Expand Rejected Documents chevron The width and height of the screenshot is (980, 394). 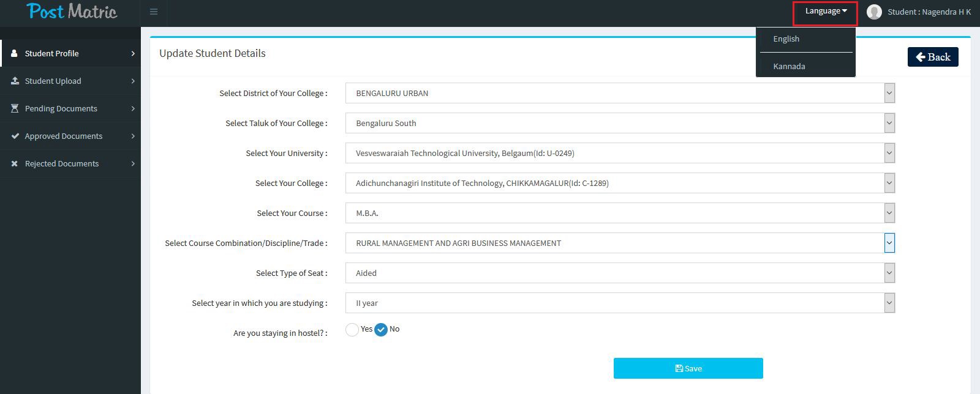point(133,164)
